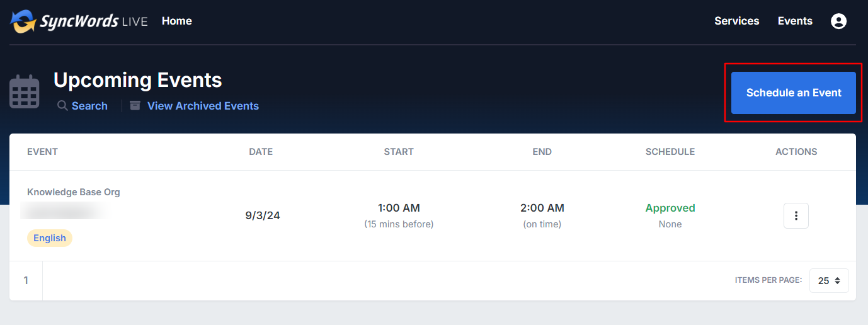Click the SyncWords LIVE logo

click(79, 21)
